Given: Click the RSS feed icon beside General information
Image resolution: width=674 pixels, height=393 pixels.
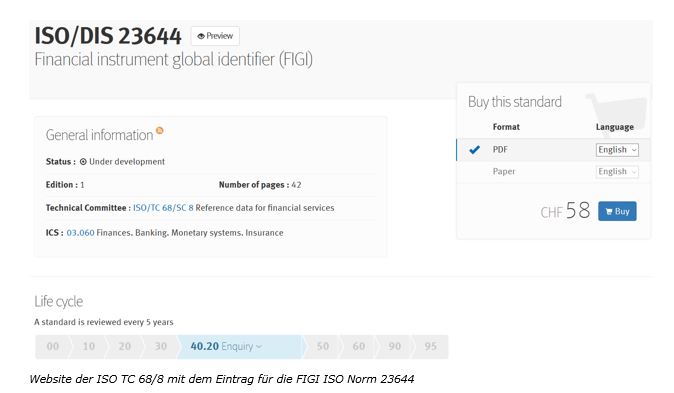Looking at the screenshot, I should point(159,130).
